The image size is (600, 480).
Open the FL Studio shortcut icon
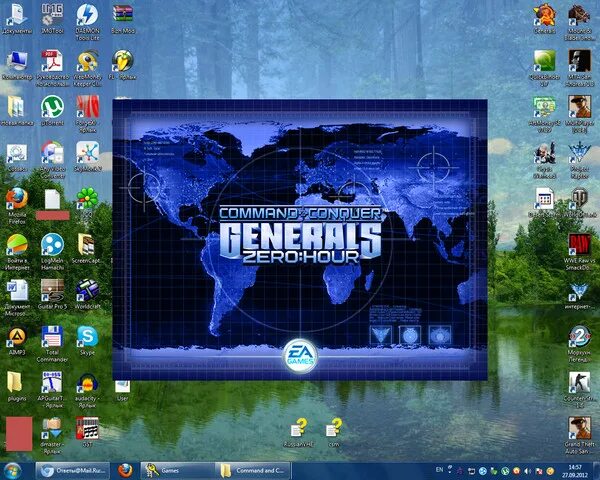[x=122, y=62]
